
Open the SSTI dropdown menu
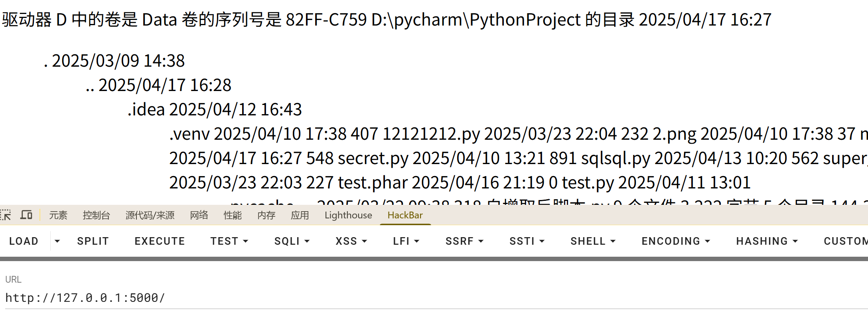click(x=527, y=241)
